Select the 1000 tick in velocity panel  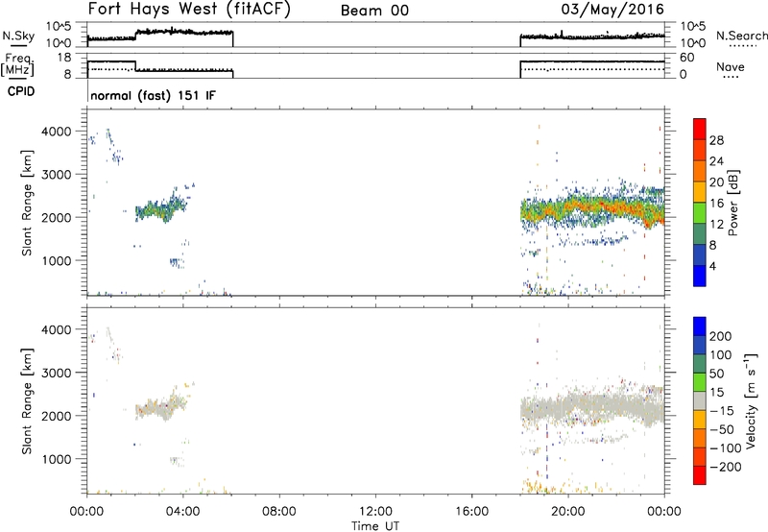click(x=57, y=459)
